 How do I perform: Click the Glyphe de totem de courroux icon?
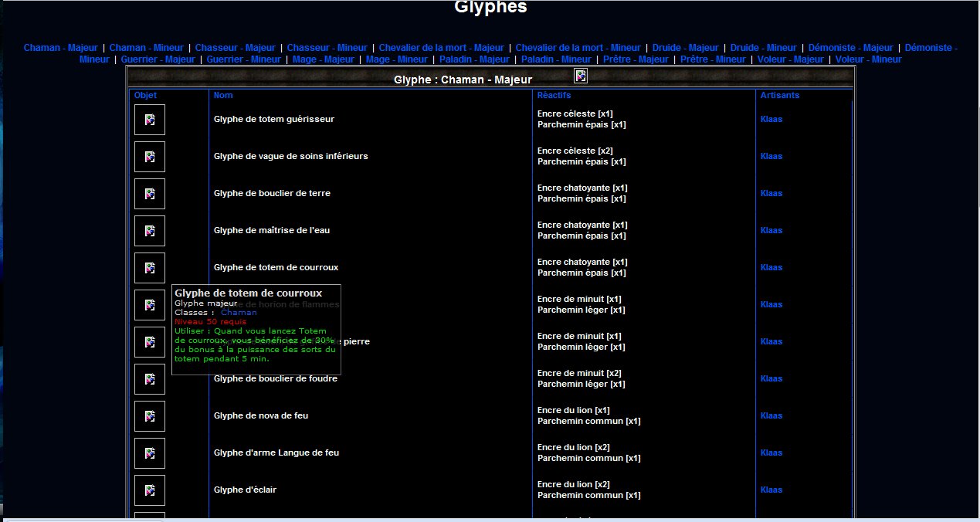coord(149,268)
